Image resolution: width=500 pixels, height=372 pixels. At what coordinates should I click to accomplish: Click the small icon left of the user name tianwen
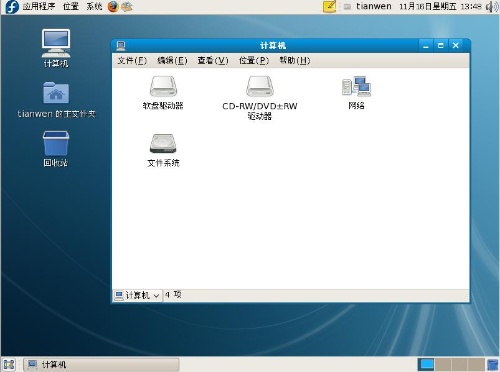pyautogui.click(x=347, y=7)
